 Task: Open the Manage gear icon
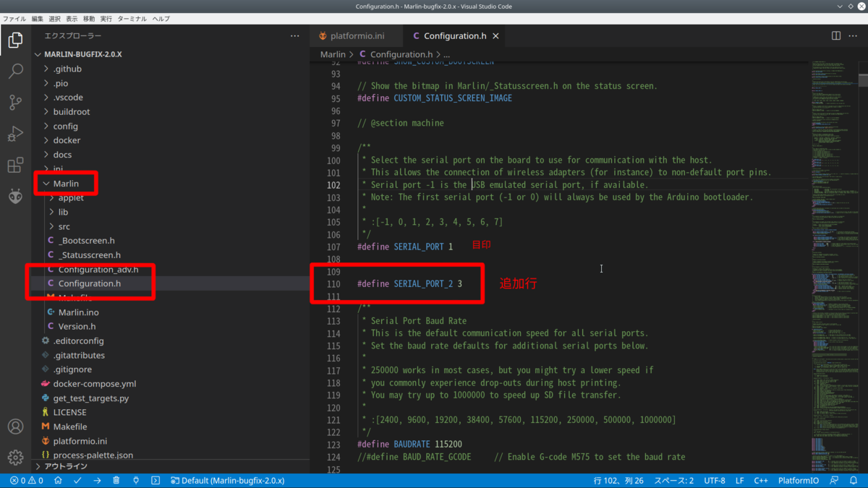pyautogui.click(x=15, y=458)
